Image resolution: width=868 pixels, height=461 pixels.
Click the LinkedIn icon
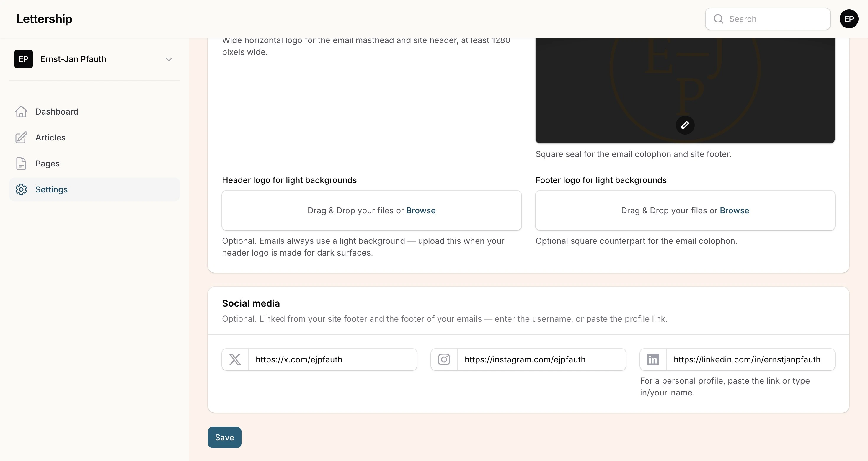(653, 359)
